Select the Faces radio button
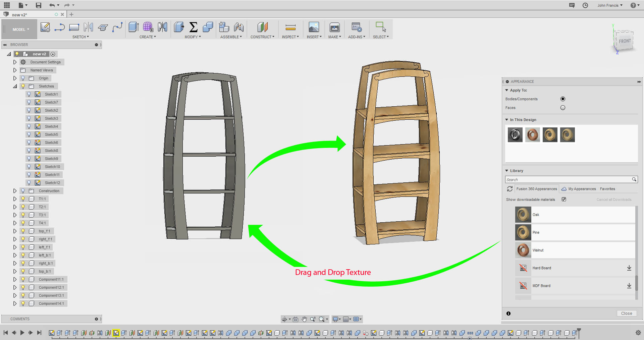This screenshot has width=644, height=340. [x=562, y=108]
